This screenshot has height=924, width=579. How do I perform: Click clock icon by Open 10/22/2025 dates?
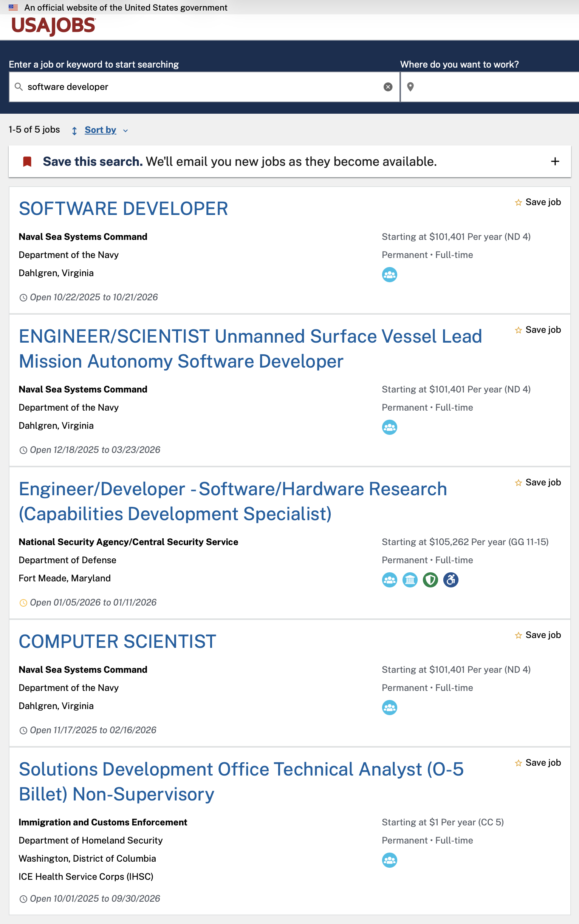point(23,297)
